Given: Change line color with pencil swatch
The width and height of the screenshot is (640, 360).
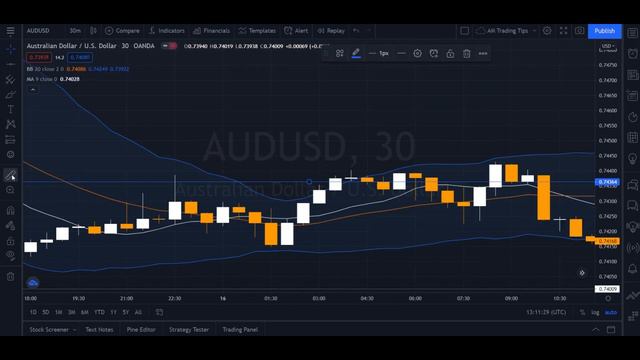Looking at the screenshot, I should coord(356,53).
